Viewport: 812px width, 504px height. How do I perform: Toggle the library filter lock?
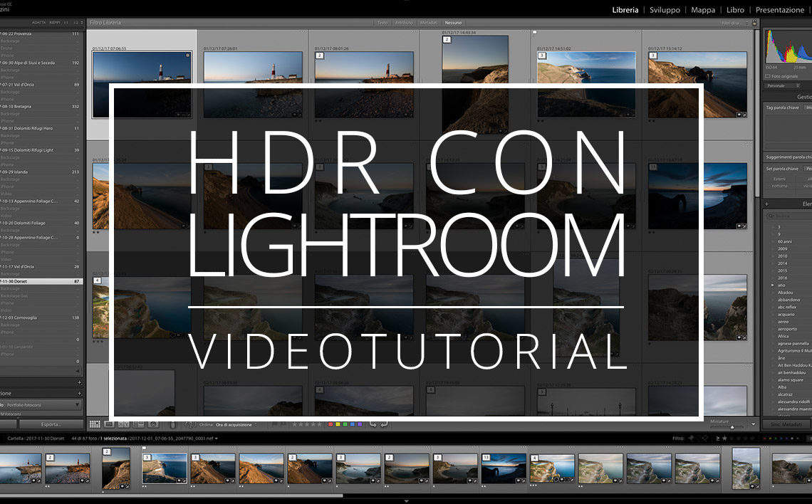point(754,23)
